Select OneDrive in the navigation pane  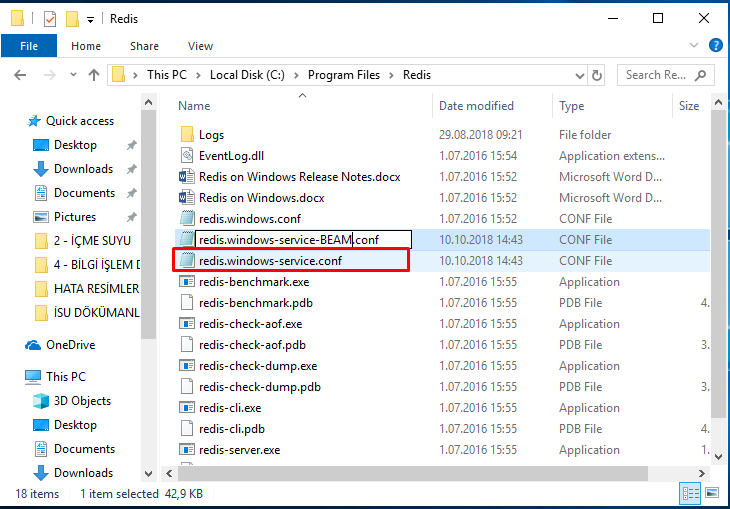pyautogui.click(x=72, y=345)
